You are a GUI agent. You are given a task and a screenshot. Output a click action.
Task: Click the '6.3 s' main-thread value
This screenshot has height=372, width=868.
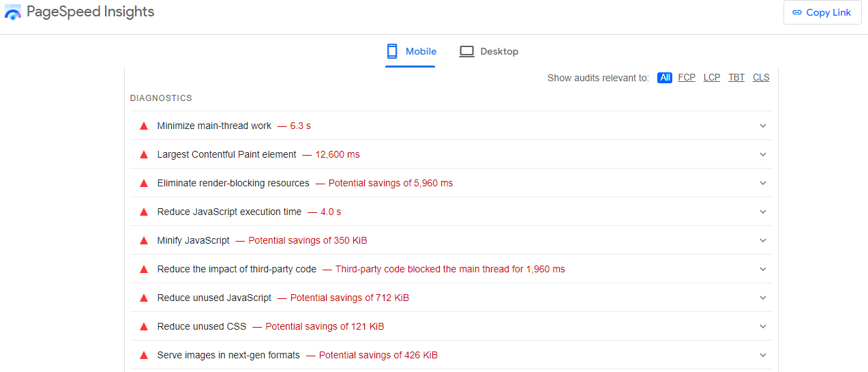(301, 126)
